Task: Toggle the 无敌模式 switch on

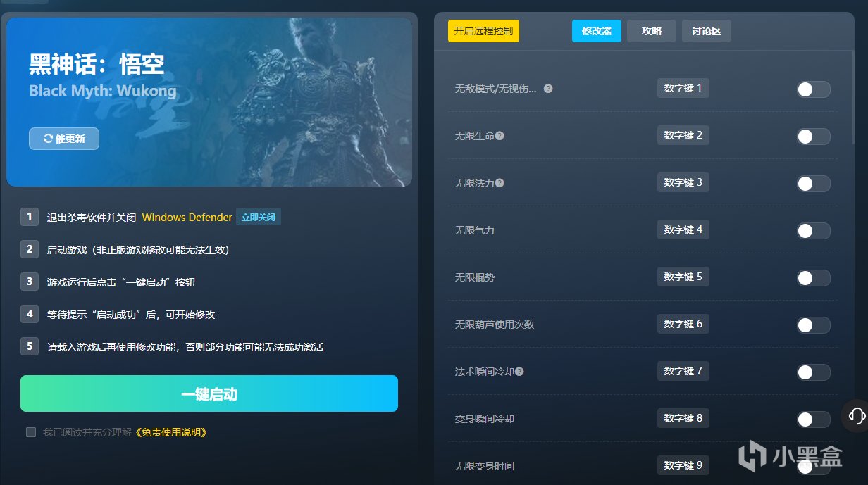Action: [813, 89]
